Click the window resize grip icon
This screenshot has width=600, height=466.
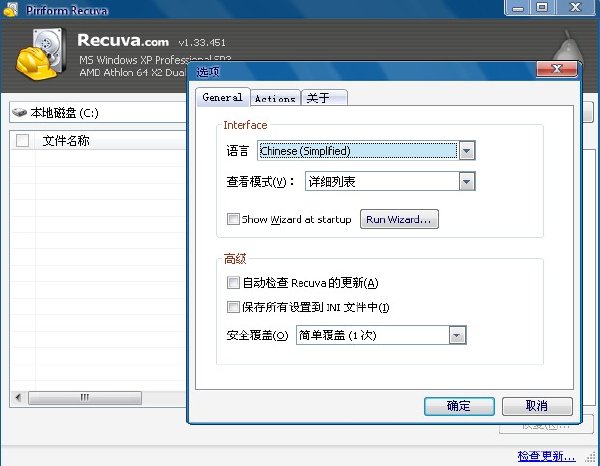coord(591,457)
